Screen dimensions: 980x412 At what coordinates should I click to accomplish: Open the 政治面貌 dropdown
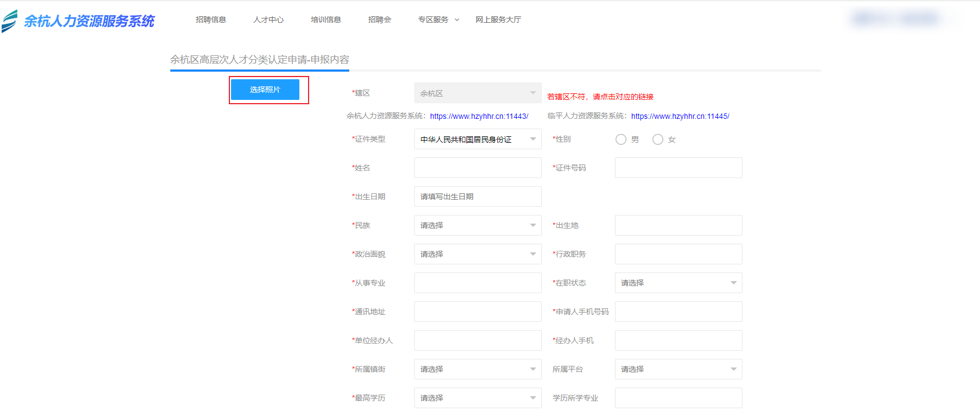pos(477,254)
